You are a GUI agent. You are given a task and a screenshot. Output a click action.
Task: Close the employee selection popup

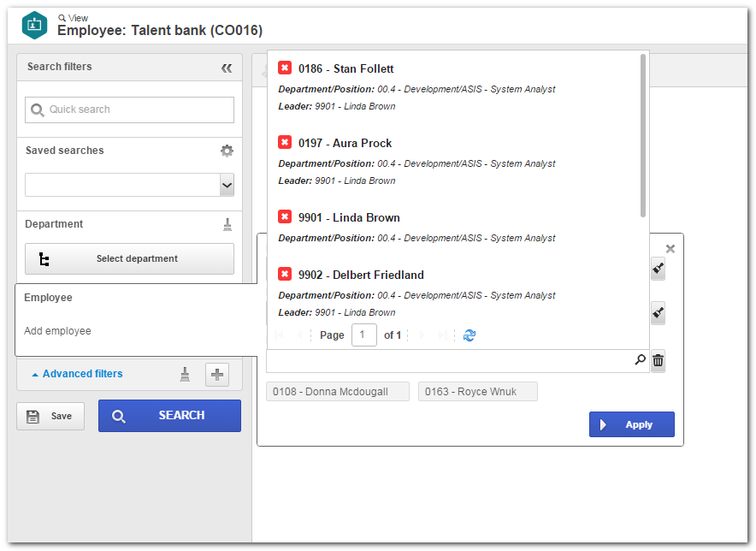(x=670, y=249)
